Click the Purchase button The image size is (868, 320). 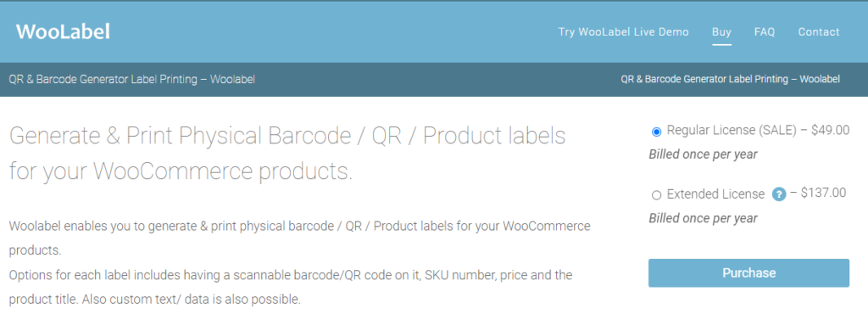click(748, 272)
